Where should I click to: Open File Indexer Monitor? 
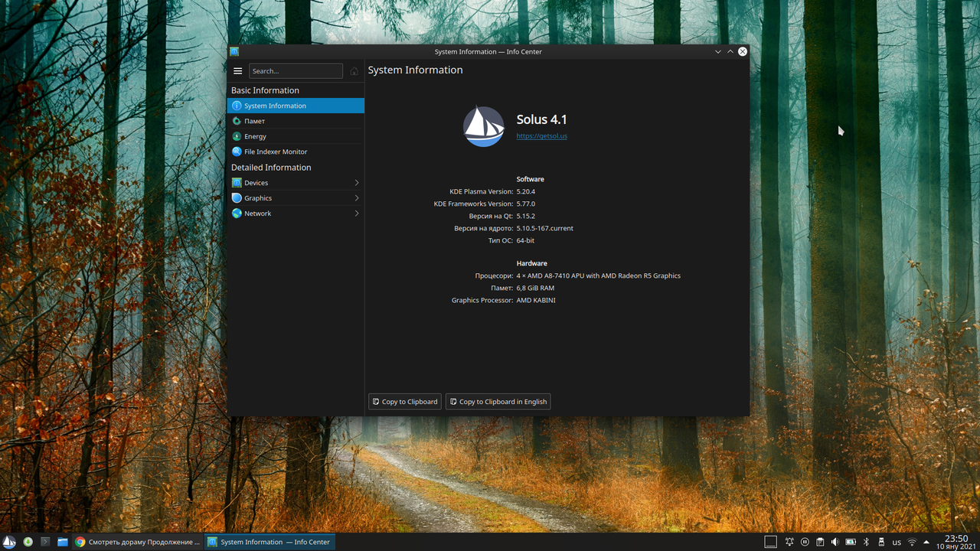point(296,152)
